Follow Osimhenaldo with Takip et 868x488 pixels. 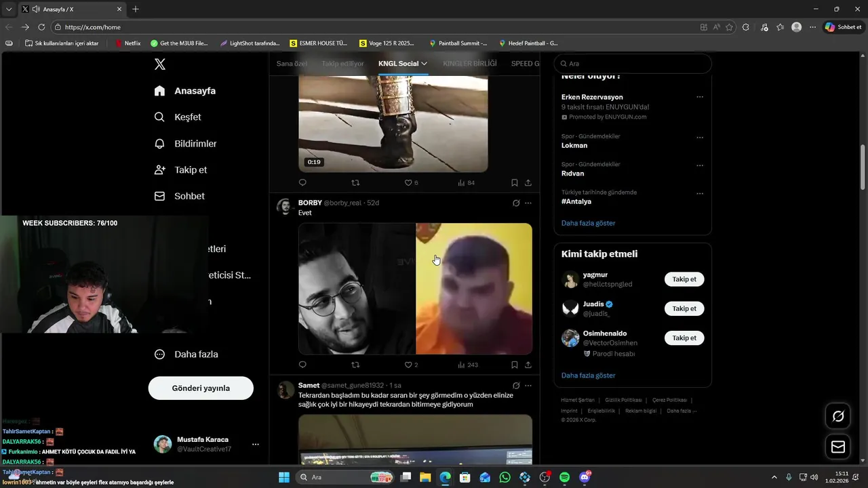[x=684, y=338]
